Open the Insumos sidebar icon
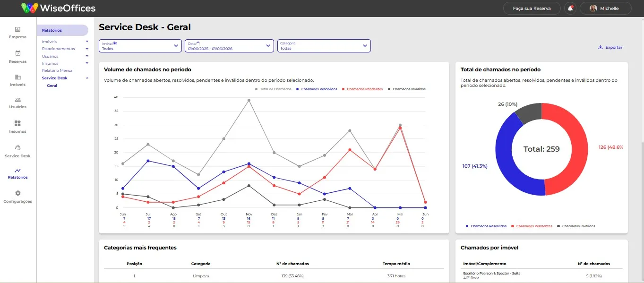644x283 pixels. pos(18,123)
